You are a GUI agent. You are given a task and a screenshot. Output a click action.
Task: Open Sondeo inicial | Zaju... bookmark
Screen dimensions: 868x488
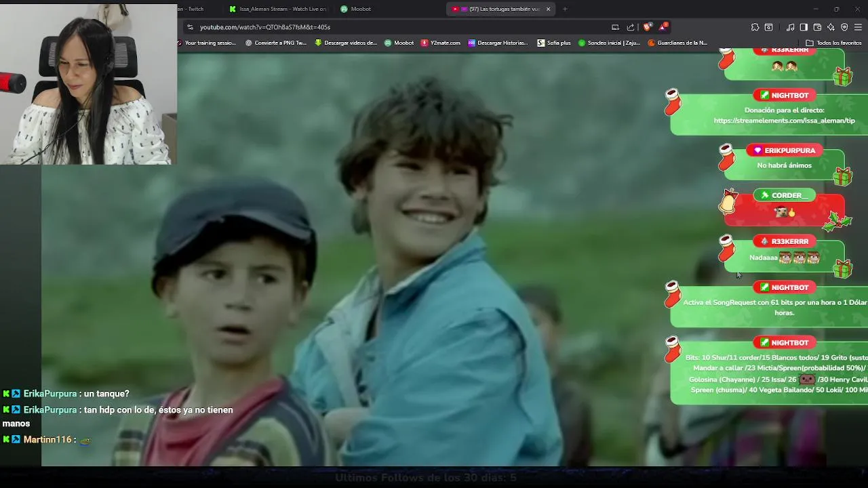tap(609, 43)
